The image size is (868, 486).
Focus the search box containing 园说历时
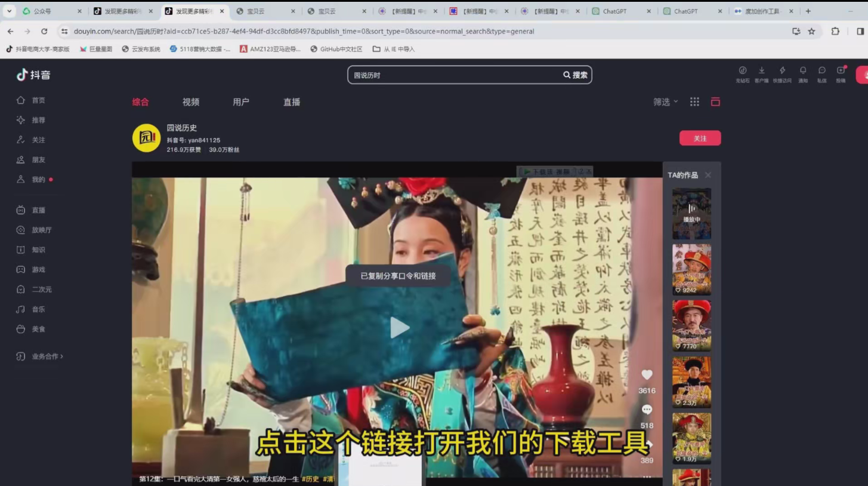453,75
